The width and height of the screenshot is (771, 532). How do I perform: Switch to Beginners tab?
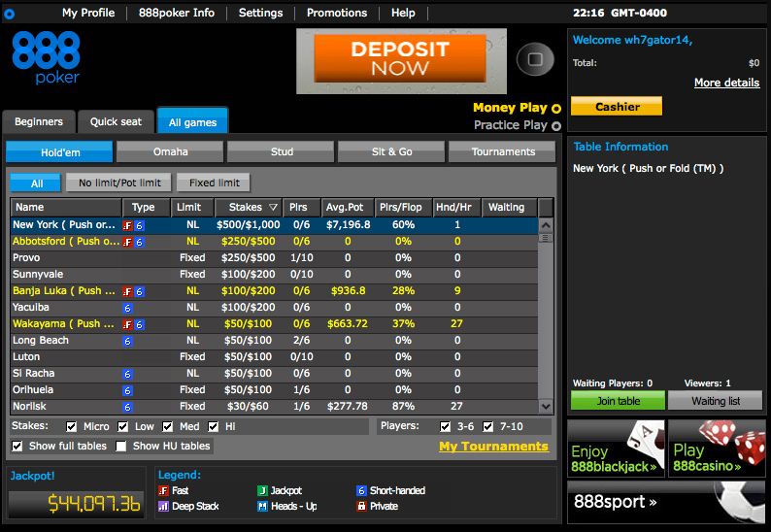tap(39, 122)
